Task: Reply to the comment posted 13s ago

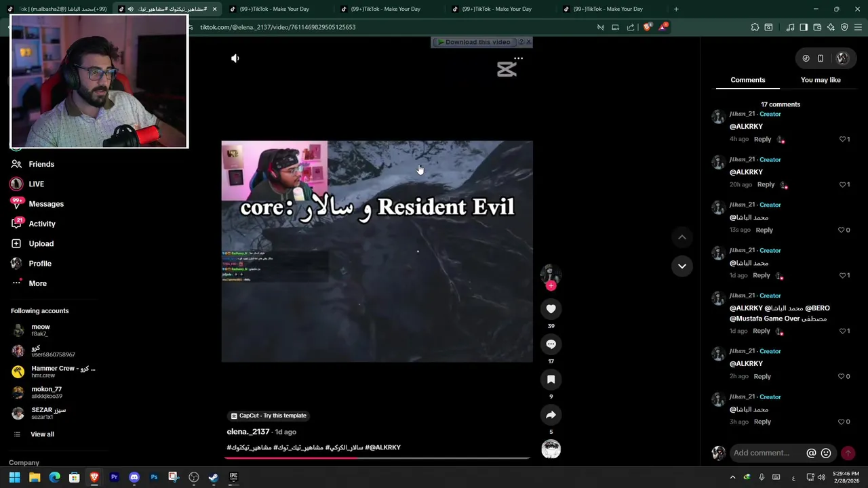Action: tap(764, 230)
